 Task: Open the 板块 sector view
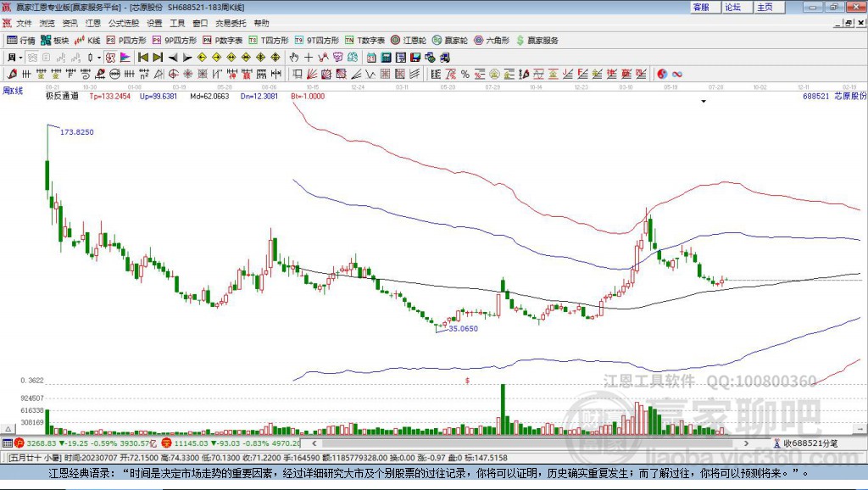[x=54, y=41]
